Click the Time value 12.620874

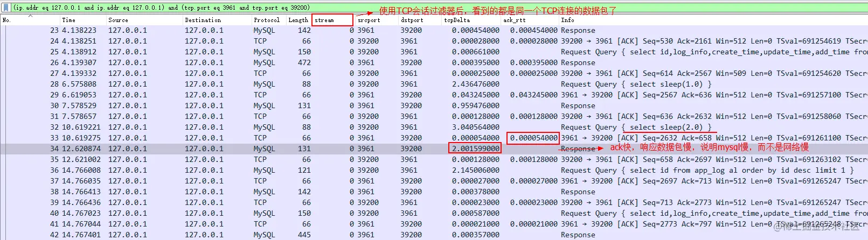[x=81, y=149]
